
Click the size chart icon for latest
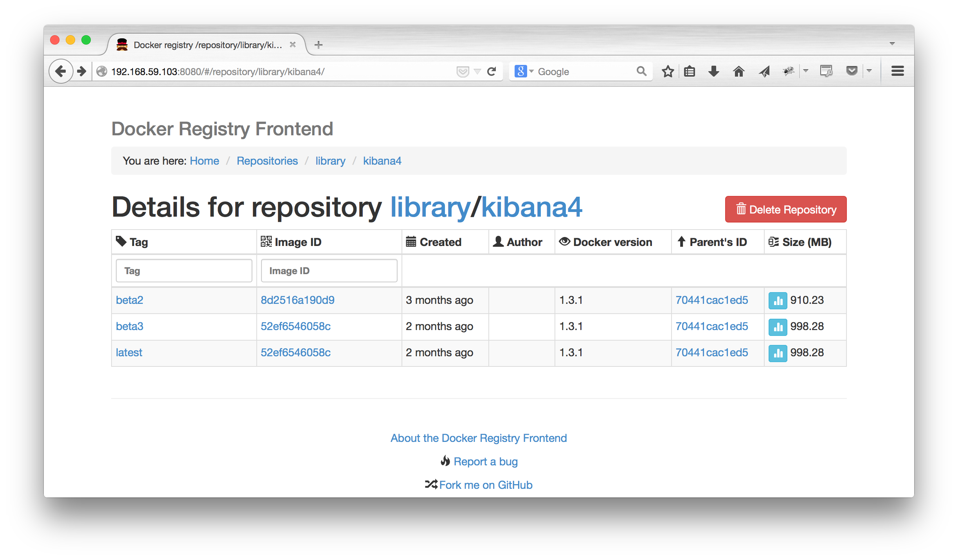point(777,353)
